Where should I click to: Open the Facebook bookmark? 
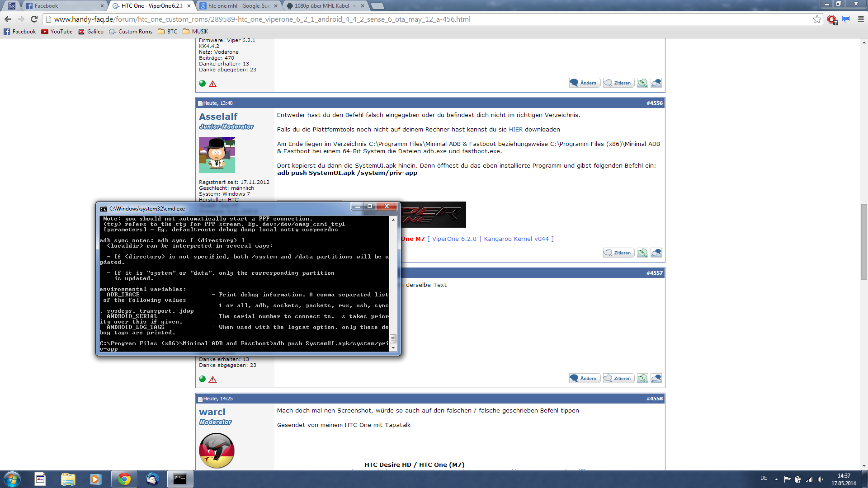20,32
